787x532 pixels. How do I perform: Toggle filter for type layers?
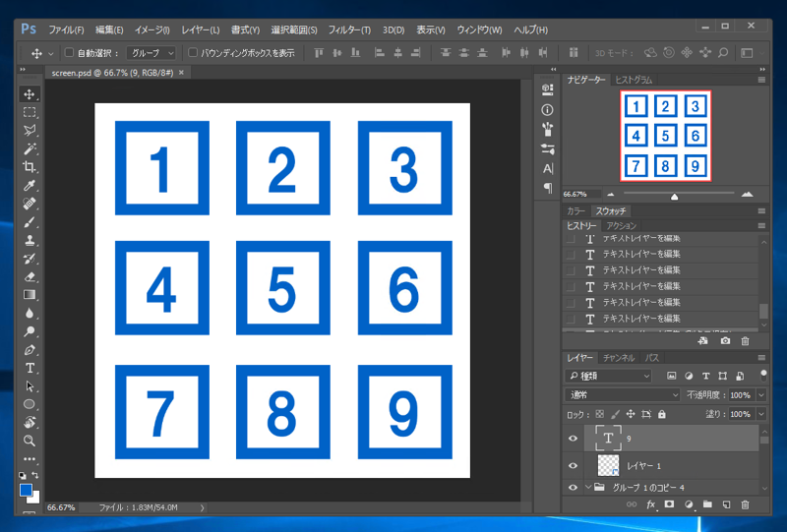pos(705,376)
